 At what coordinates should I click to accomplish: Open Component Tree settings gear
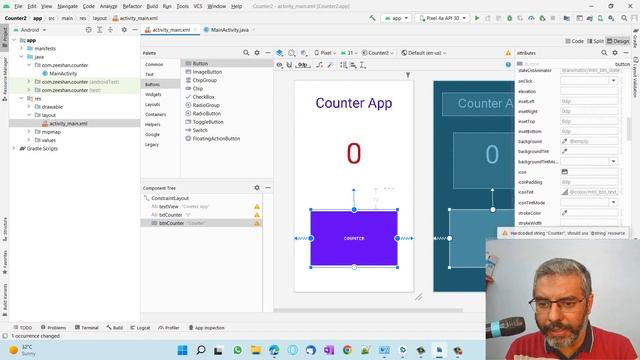[257, 188]
